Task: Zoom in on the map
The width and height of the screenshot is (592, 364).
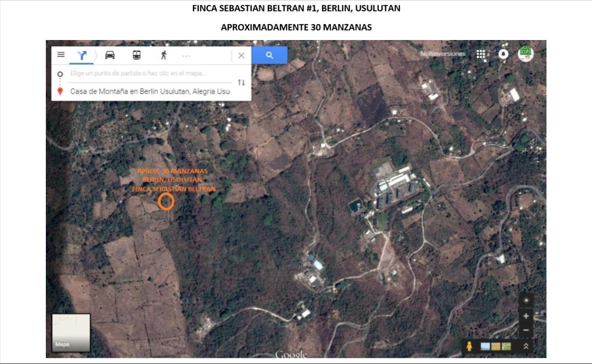Action: click(526, 316)
